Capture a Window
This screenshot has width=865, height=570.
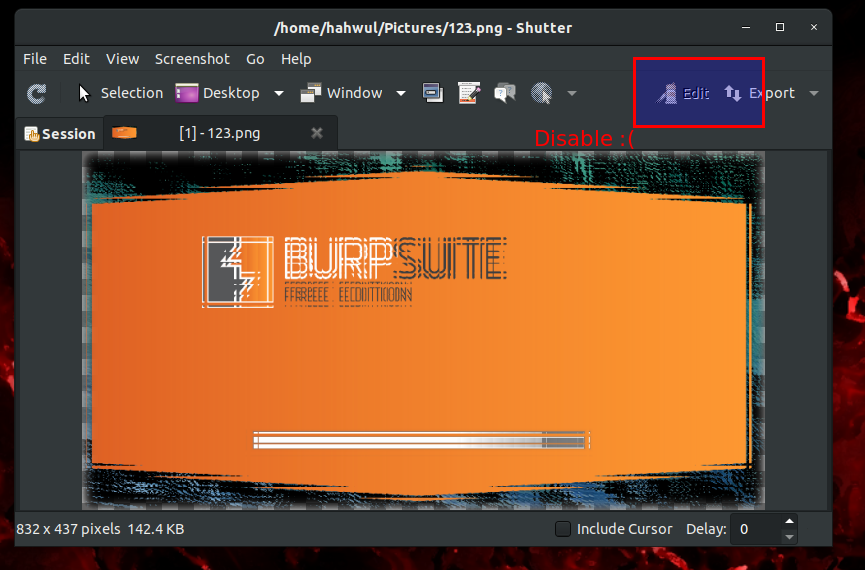[x=341, y=93]
